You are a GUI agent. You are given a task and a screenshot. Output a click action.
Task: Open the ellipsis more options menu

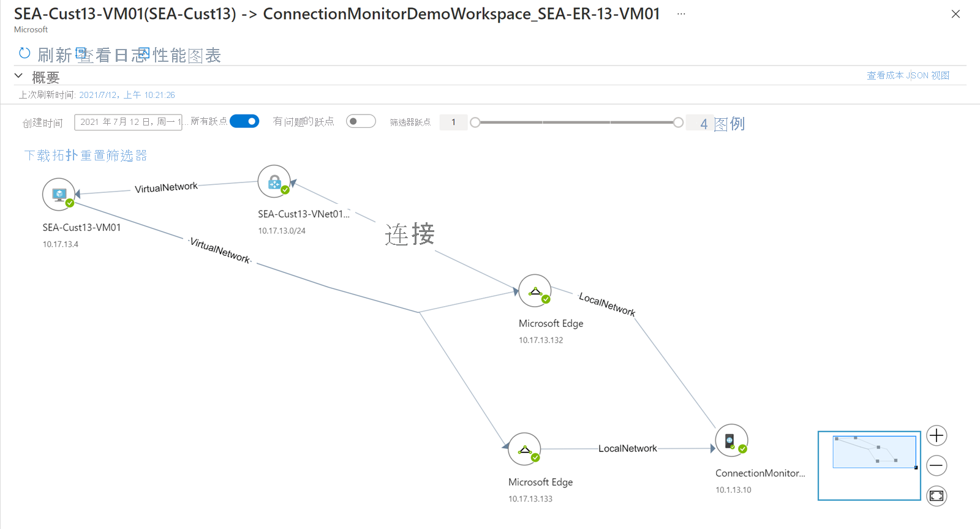pos(681,14)
